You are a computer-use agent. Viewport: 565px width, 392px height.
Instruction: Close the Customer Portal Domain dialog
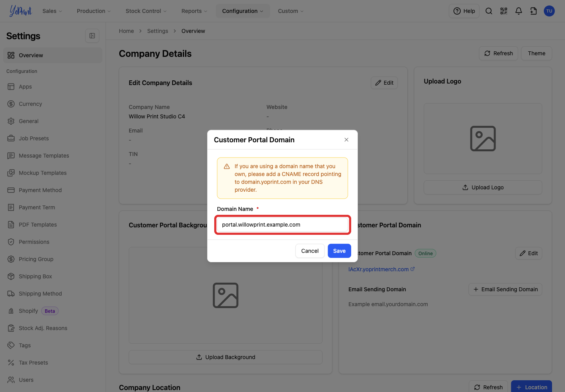pyautogui.click(x=346, y=140)
